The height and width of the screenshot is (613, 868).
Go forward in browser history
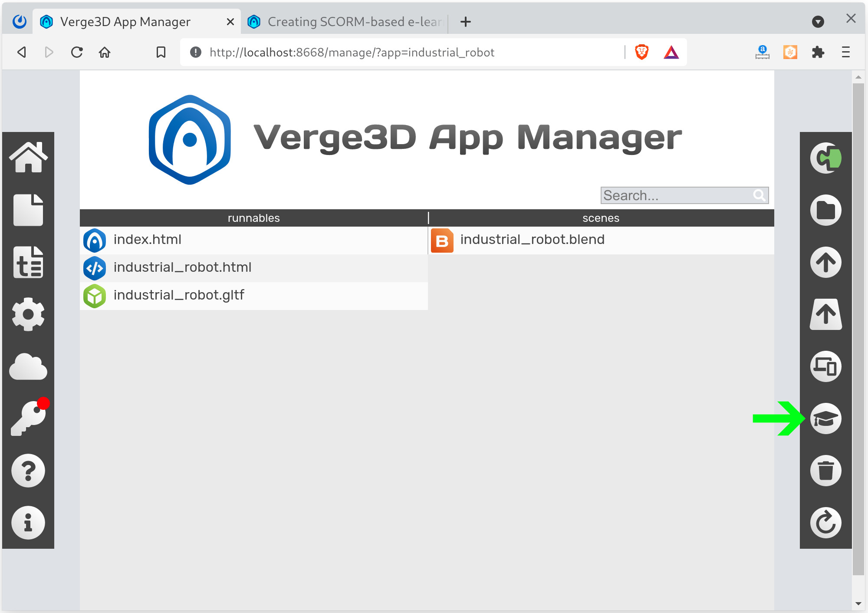pos(49,53)
